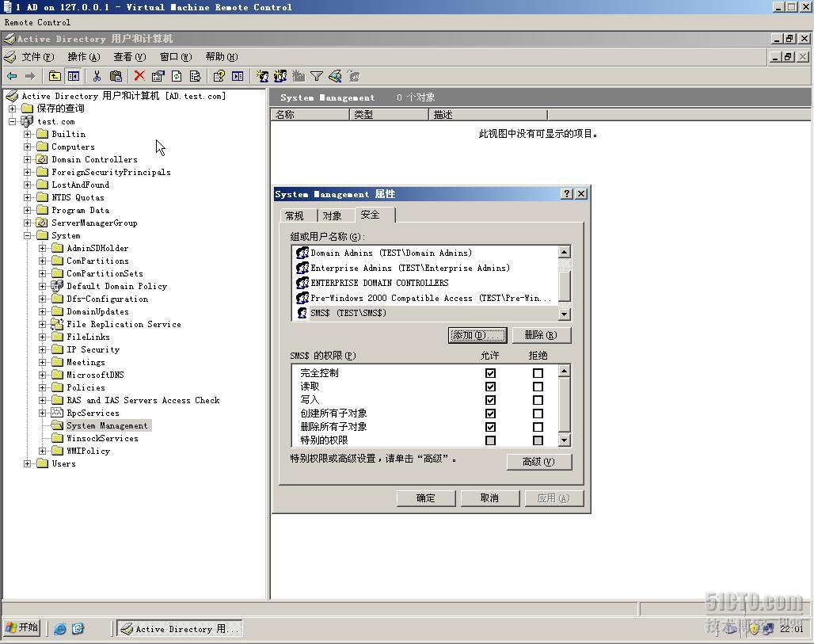Expand the Domain Controllers node
This screenshot has width=814, height=644.
27,159
